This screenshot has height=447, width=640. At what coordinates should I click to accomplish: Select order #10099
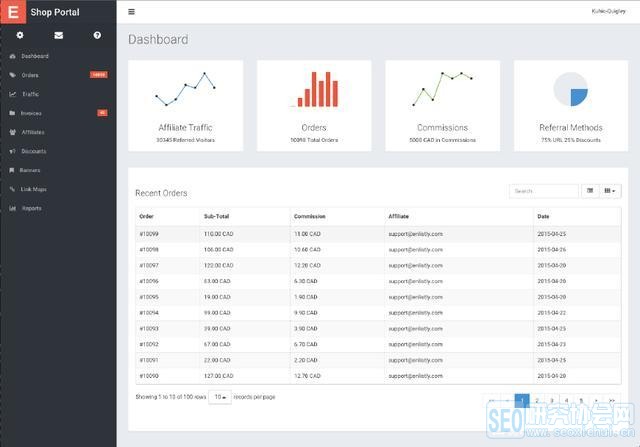pyautogui.click(x=149, y=234)
